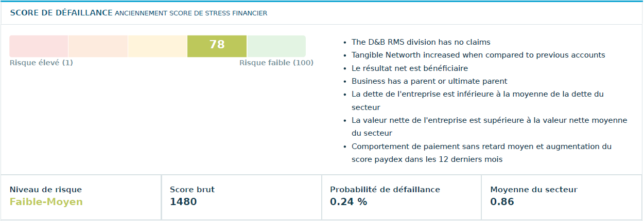Click the 'Faible-Moyen' risk level value
Screen dimensions: 644x221
click(46, 202)
